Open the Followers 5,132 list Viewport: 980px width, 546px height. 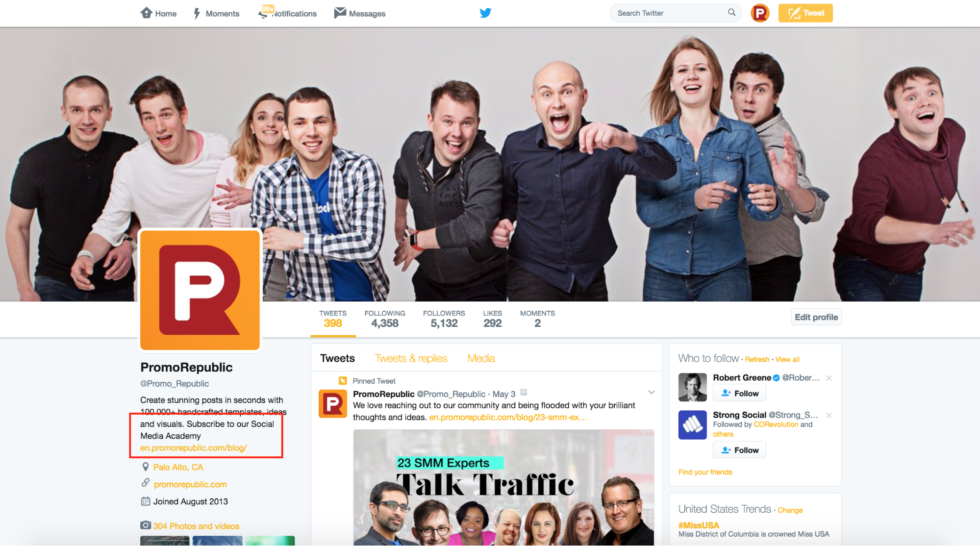pyautogui.click(x=444, y=319)
